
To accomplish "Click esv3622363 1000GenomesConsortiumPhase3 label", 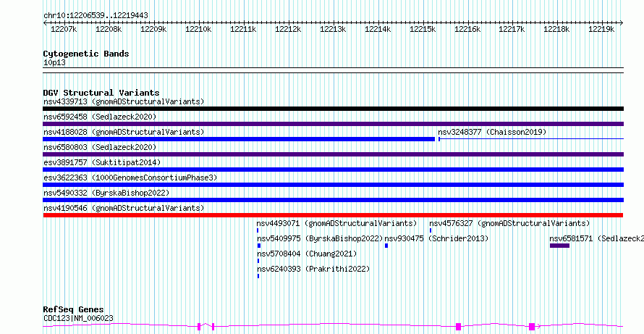I will coord(130,178).
